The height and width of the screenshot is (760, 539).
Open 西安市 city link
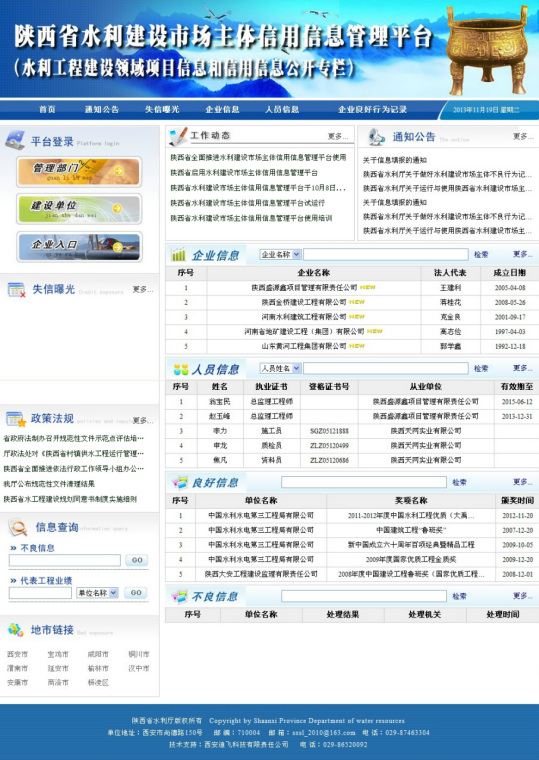click(17, 654)
